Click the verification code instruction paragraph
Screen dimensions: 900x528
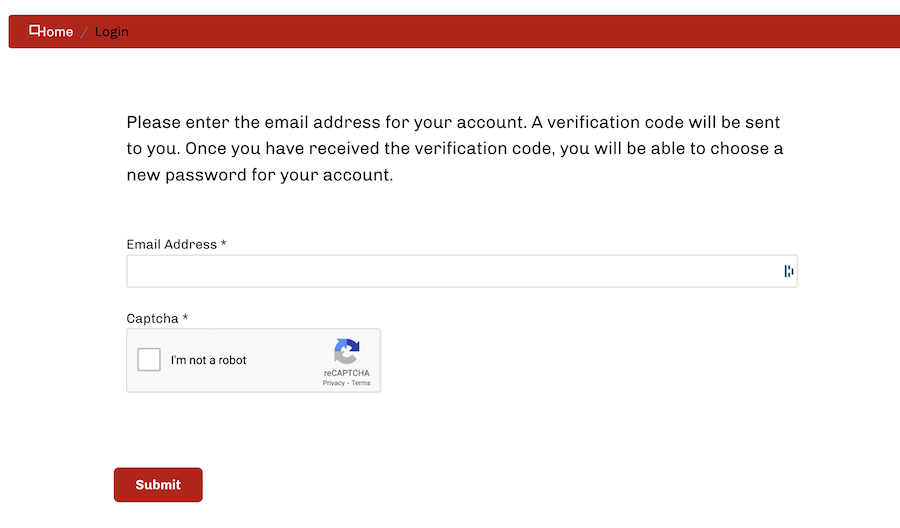(454, 148)
